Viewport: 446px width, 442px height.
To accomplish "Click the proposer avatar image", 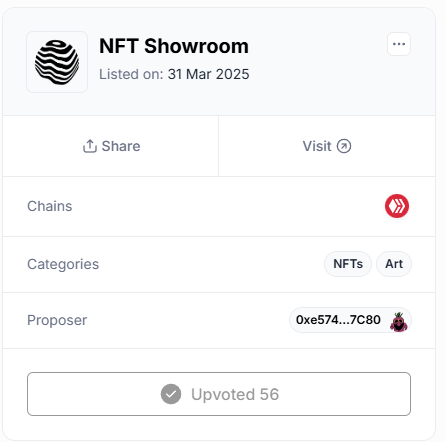I will click(399, 322).
